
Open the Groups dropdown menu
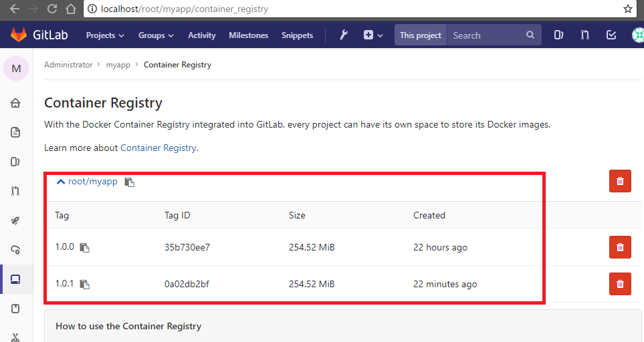[156, 35]
